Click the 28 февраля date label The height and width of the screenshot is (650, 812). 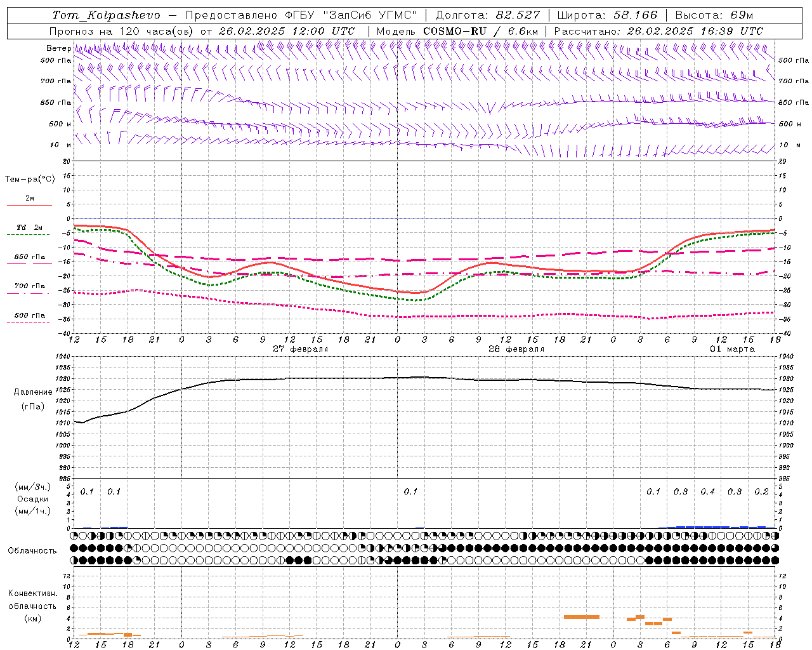pos(516,349)
